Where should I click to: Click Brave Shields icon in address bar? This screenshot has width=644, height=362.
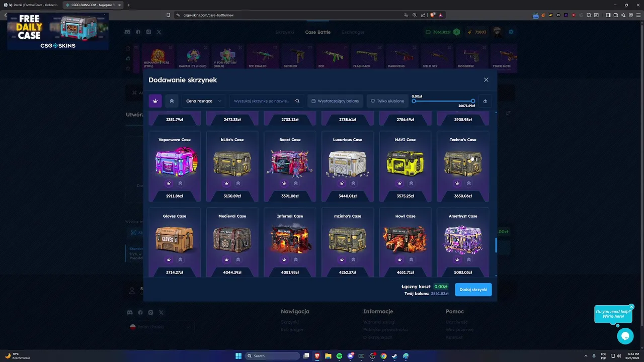(432, 15)
